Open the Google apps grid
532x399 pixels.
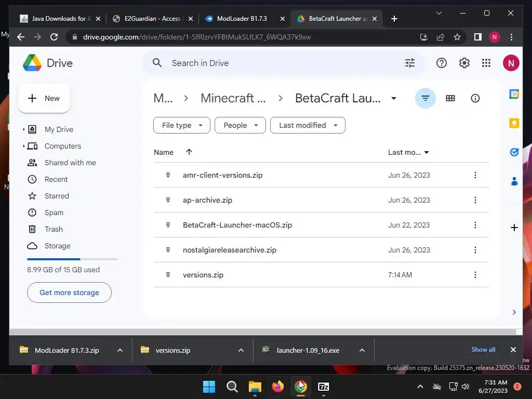coord(486,63)
